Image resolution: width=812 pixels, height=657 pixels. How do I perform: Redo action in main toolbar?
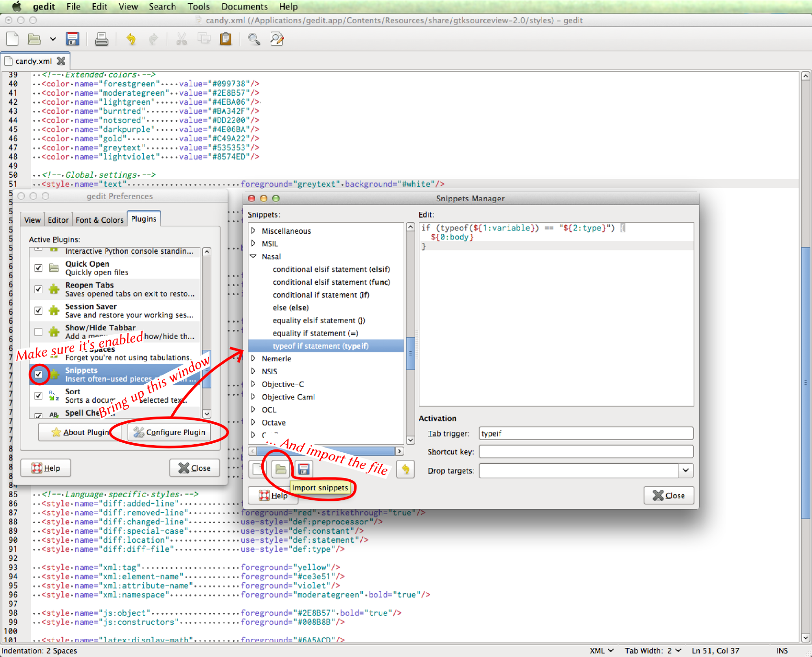click(153, 39)
